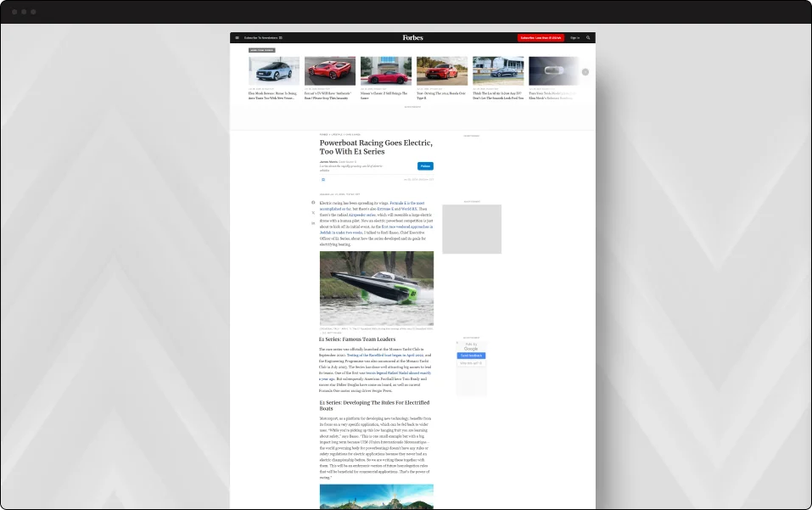Open the hamburger menu in Forbes header
812x510 pixels.
(x=237, y=38)
